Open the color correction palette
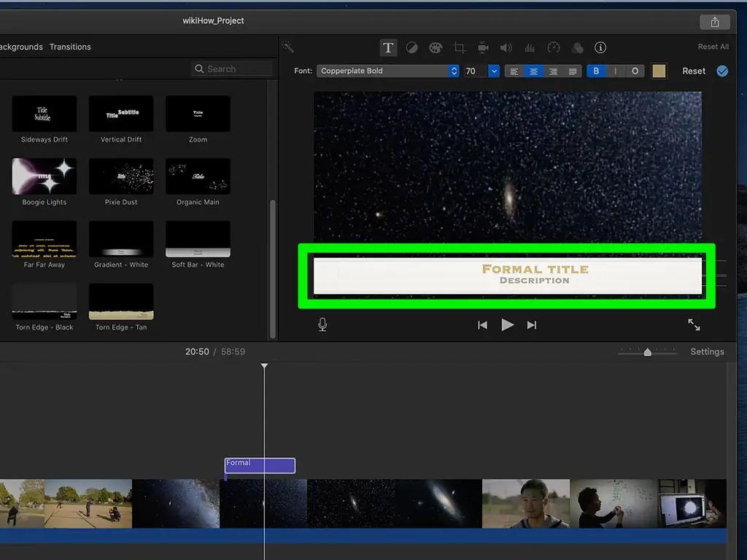Viewport: 747px width, 560px height. click(x=436, y=47)
